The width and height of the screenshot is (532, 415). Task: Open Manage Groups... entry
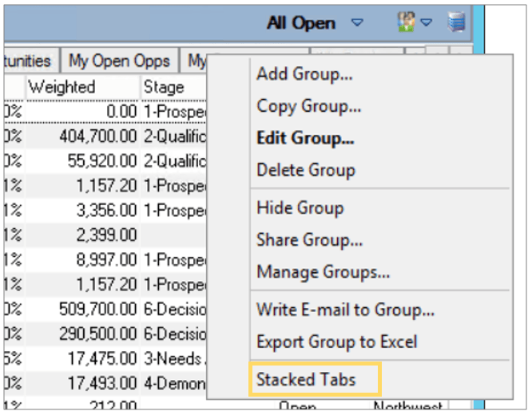click(x=323, y=272)
